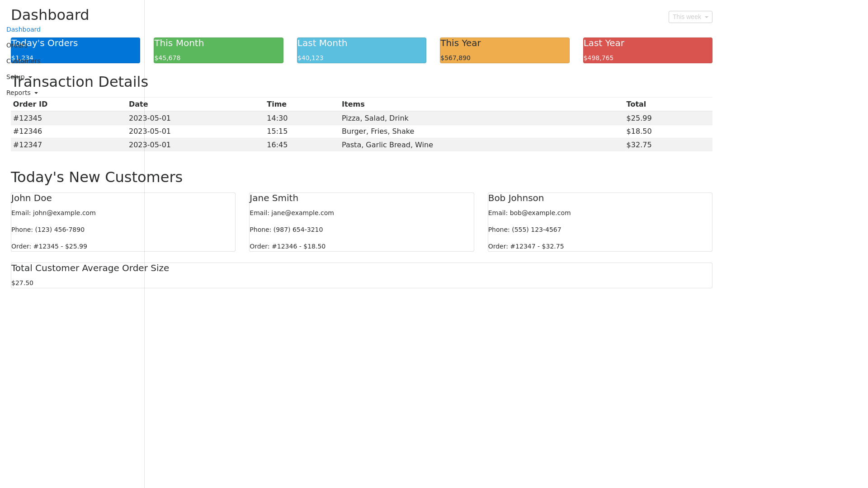
Task: Click the Order ID column header
Action: [x=30, y=104]
